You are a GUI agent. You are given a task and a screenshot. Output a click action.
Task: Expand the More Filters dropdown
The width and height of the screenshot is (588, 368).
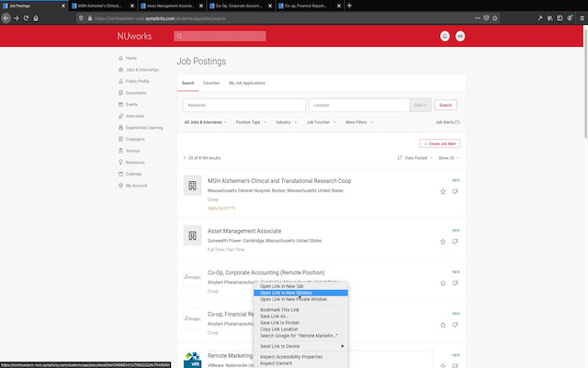pyautogui.click(x=359, y=122)
